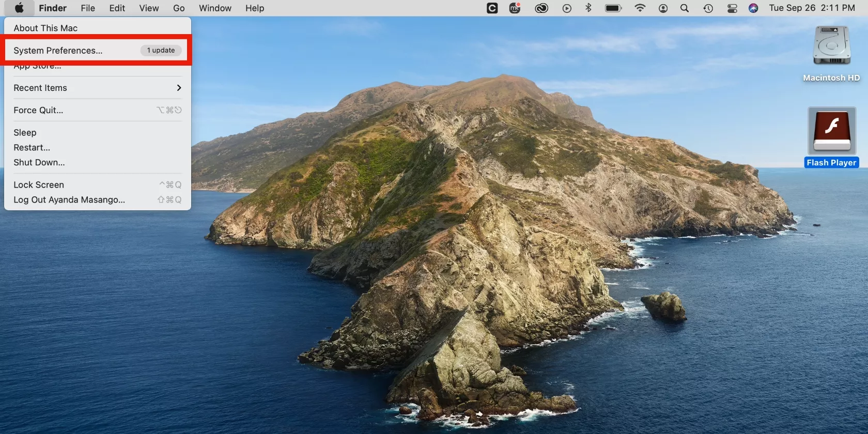The height and width of the screenshot is (434, 868).
Task: Open System Preferences from Apple menu
Action: click(98, 50)
